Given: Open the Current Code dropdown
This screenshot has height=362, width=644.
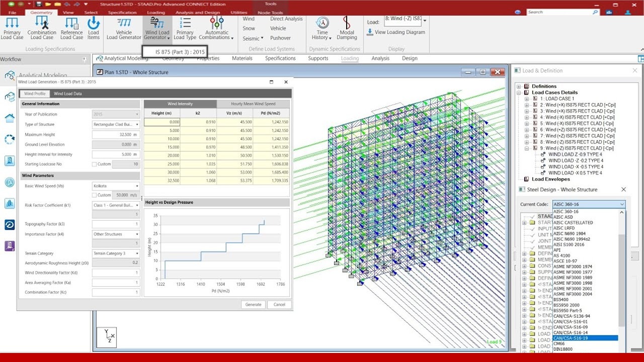Looking at the screenshot, I should pos(589,204).
